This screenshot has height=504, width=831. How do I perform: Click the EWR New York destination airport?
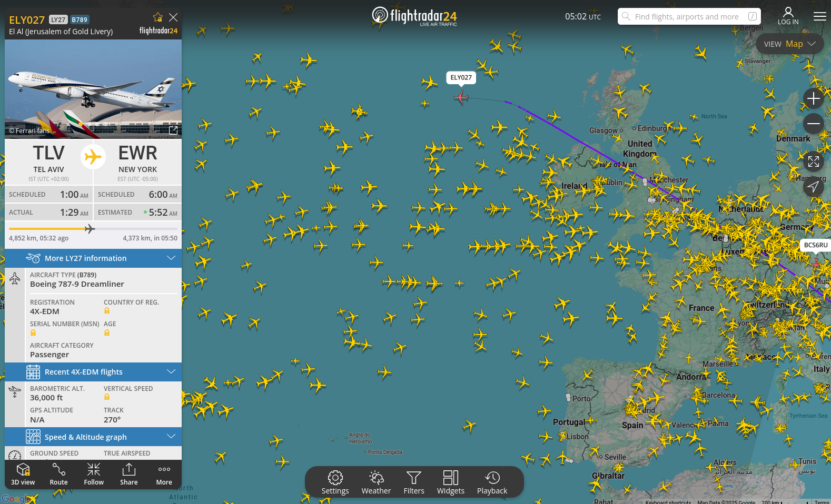point(137,162)
